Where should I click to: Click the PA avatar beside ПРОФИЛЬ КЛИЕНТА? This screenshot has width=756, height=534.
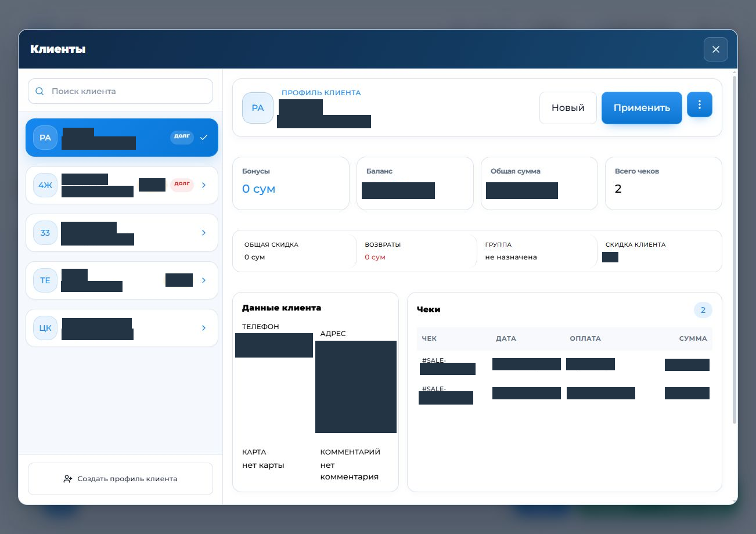(258, 108)
